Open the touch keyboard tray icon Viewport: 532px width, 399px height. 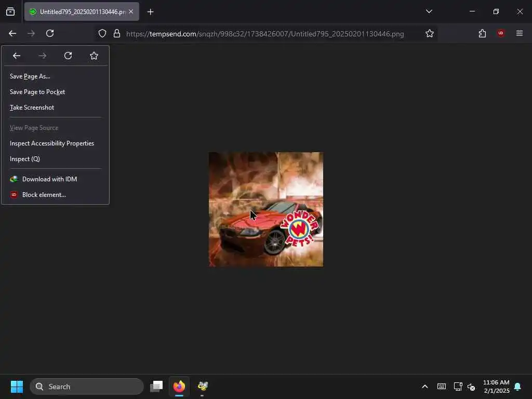(x=442, y=387)
